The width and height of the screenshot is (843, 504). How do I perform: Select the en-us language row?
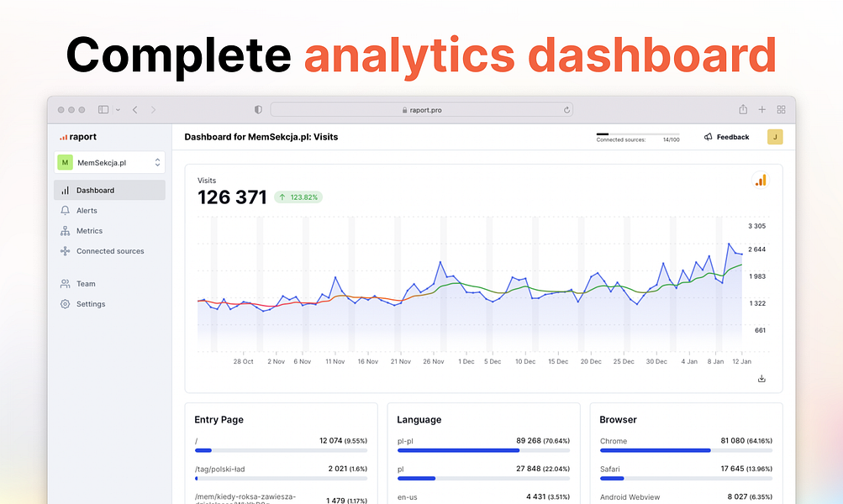point(484,497)
